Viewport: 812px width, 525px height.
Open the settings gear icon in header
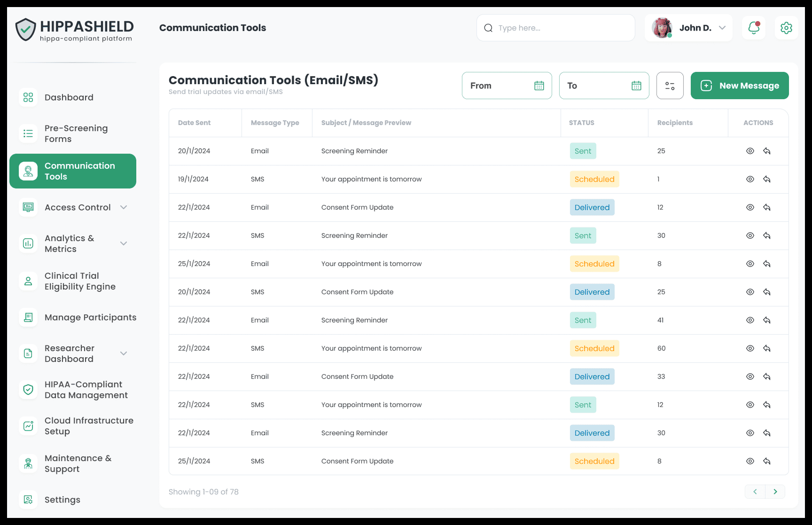786,28
